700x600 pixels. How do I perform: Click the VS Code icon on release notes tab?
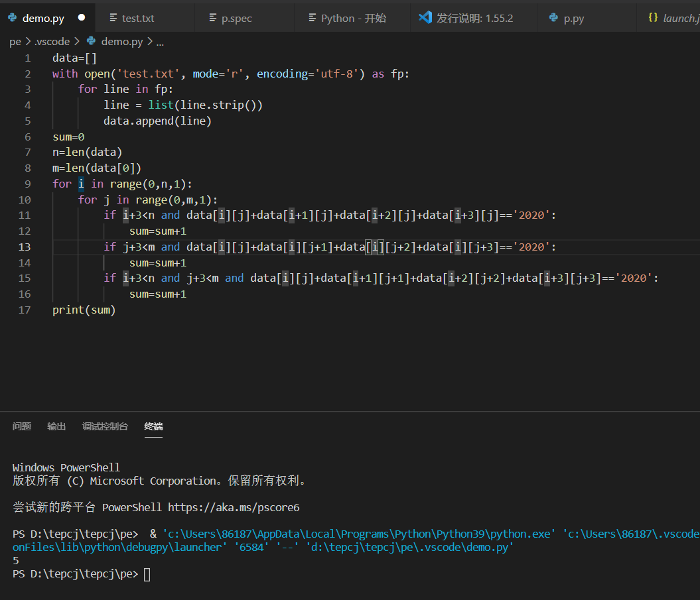coord(425,17)
